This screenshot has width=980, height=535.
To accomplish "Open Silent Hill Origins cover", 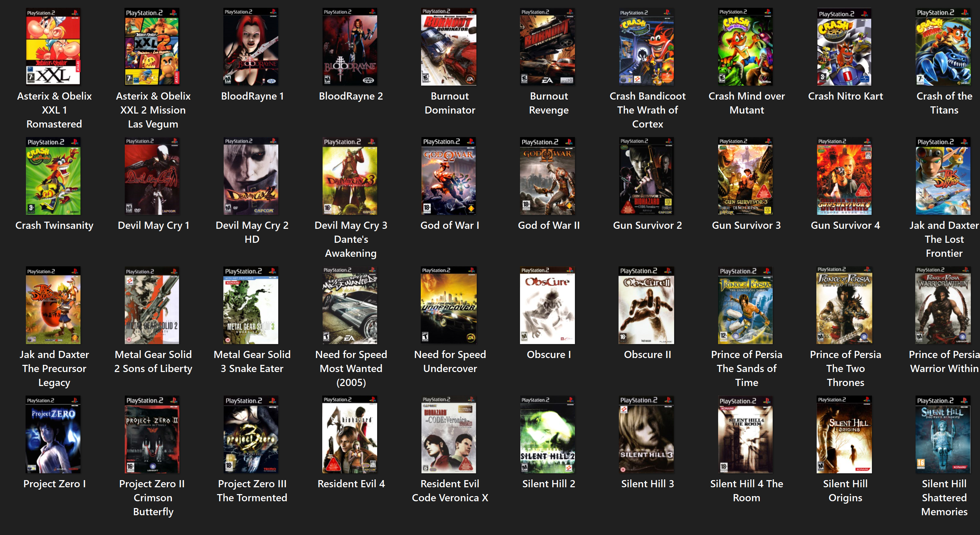I will pos(844,434).
